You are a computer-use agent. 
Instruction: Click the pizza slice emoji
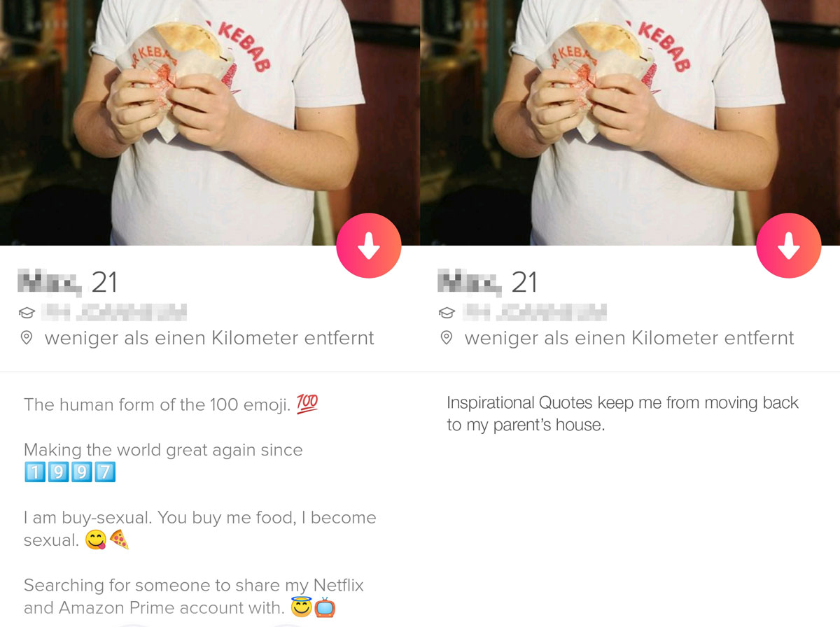click(119, 540)
